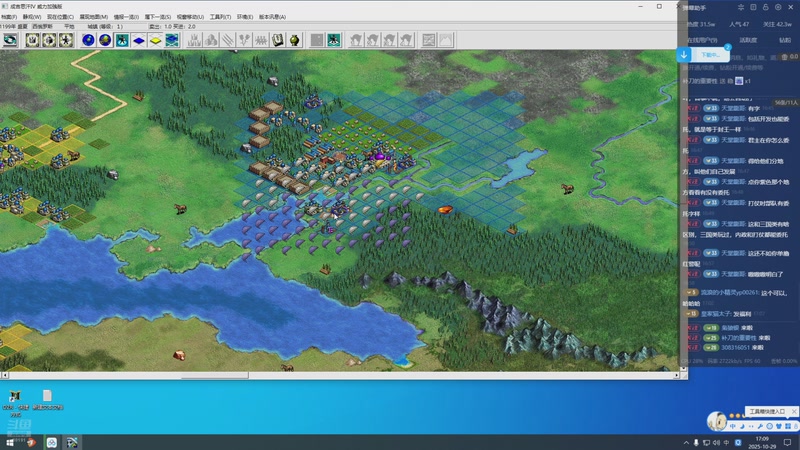Click the middle portrait-frame toolbar icon

(x=49, y=40)
